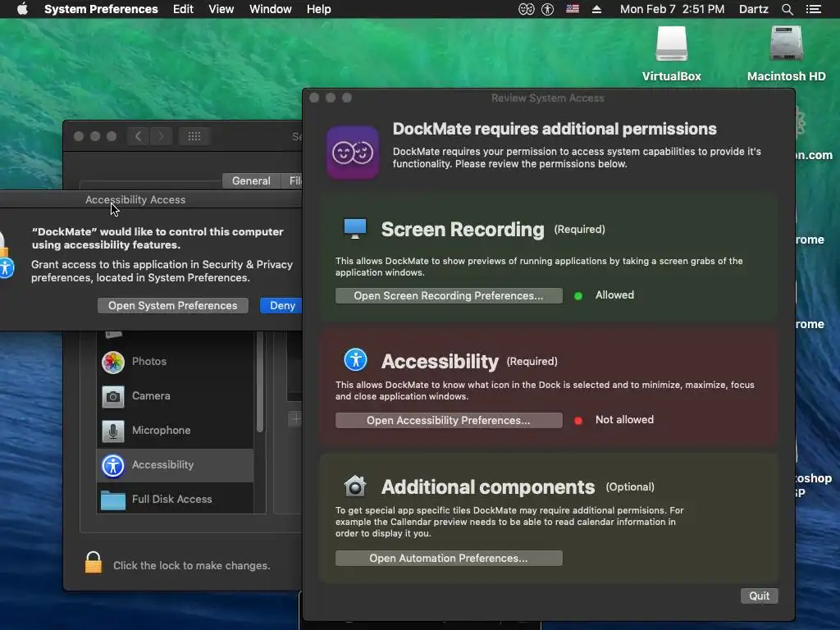Select the Full Disk Access row
The width and height of the screenshot is (840, 630).
[175, 500]
